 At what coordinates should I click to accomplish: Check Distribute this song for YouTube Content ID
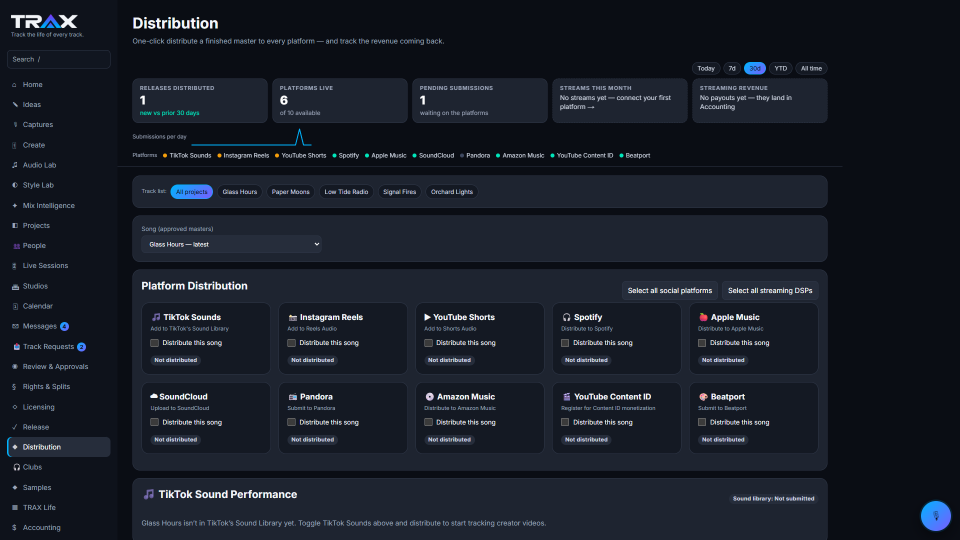[564, 422]
